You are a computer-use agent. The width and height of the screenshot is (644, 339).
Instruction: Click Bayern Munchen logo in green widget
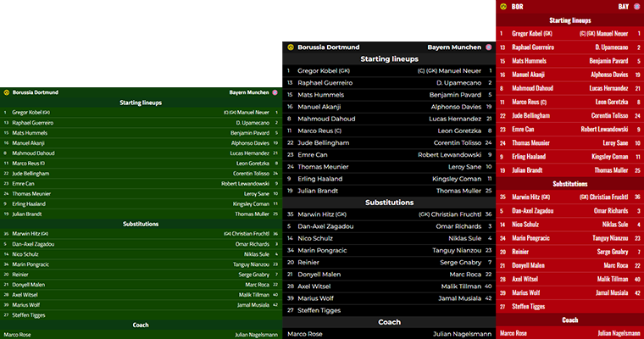coord(275,92)
